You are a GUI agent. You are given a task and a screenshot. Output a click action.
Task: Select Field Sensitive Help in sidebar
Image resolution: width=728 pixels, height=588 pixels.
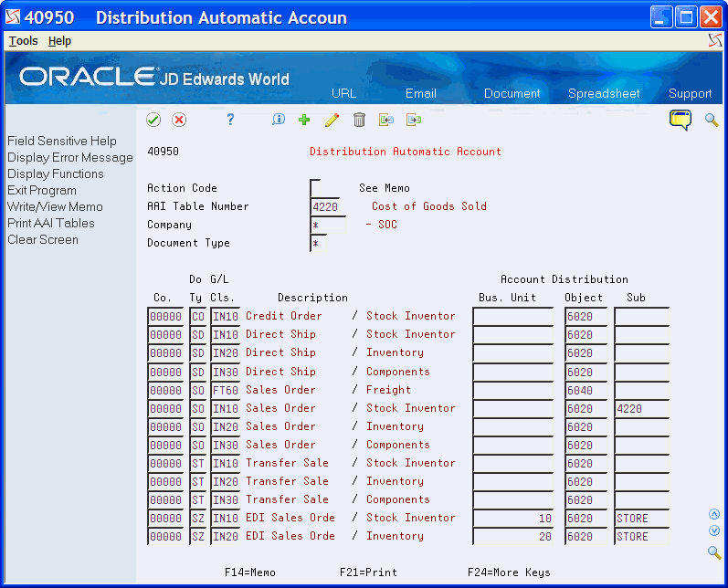[62, 141]
